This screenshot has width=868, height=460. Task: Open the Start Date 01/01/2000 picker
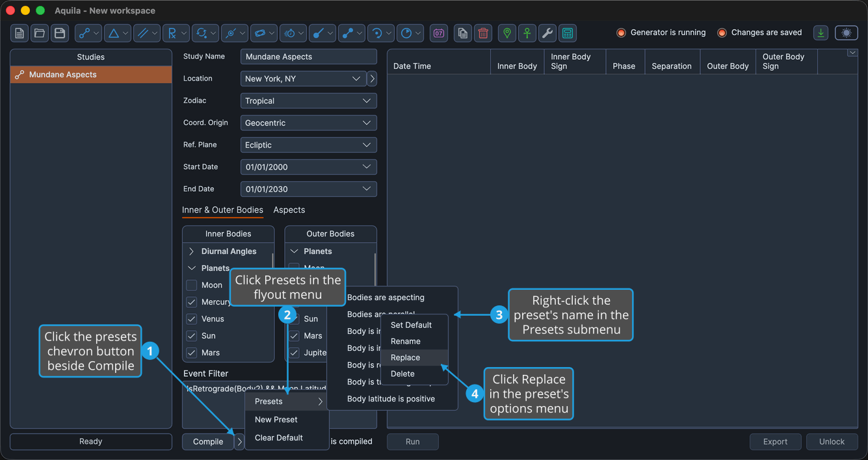click(x=308, y=167)
